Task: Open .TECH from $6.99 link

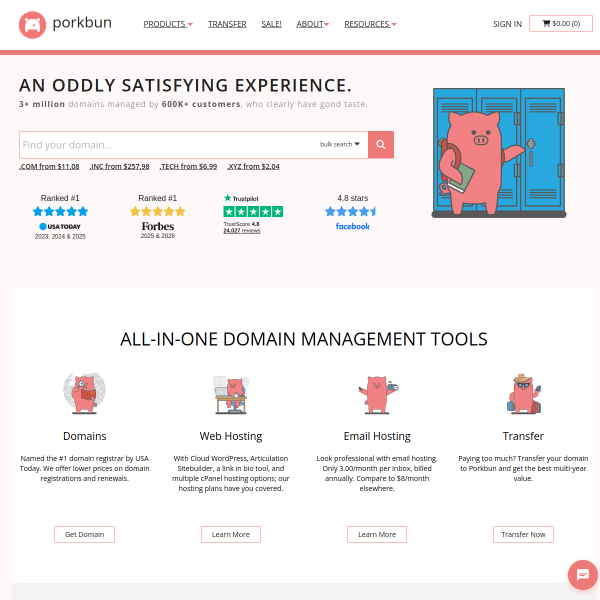Action: point(188,166)
